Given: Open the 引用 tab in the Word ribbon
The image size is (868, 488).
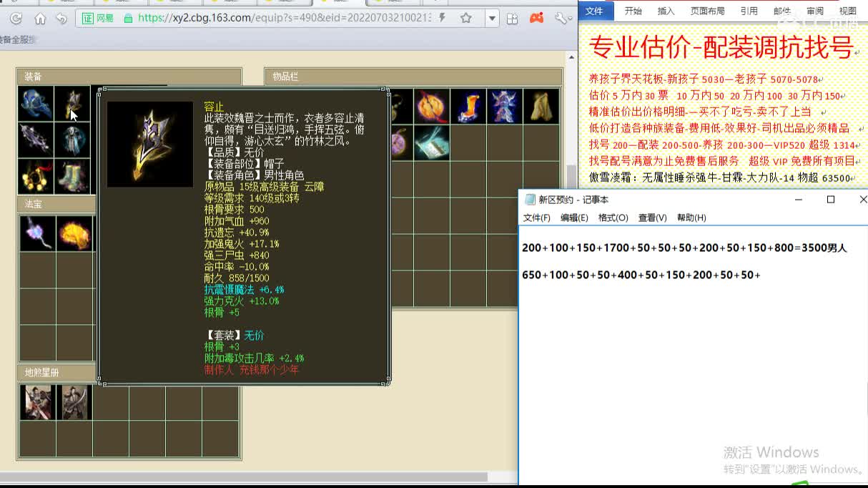Looking at the screenshot, I should [749, 11].
